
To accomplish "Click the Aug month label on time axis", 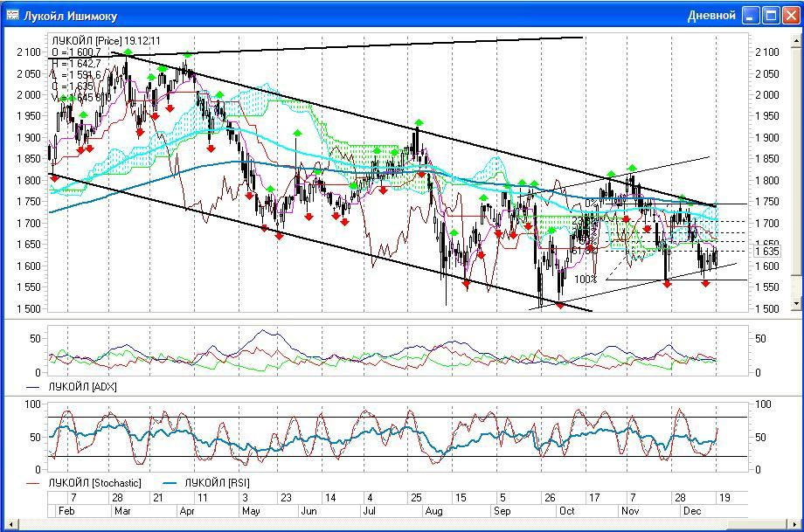I will coord(433,511).
